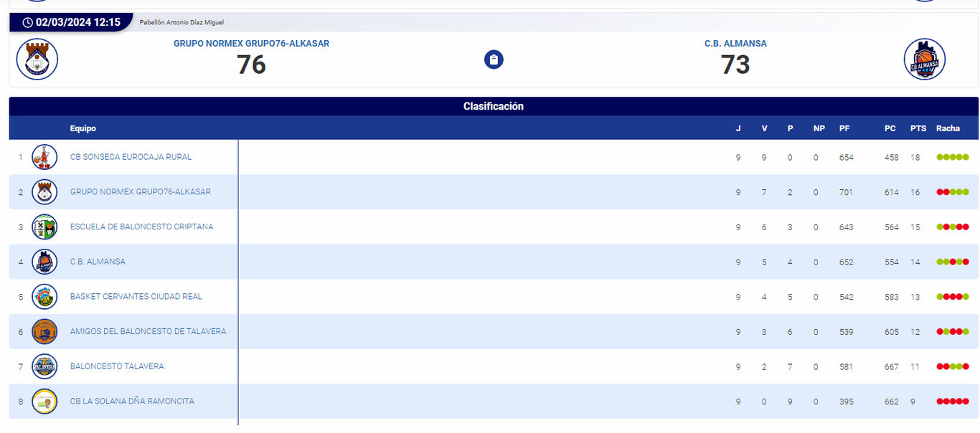Click the Racha column header
Viewport: 980px width, 433px height.
click(x=948, y=129)
